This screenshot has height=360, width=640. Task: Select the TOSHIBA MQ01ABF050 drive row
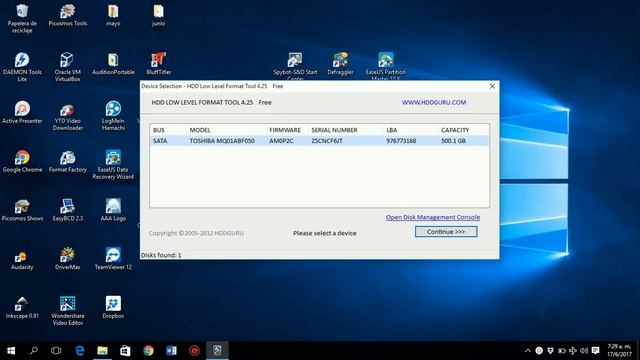coord(319,141)
